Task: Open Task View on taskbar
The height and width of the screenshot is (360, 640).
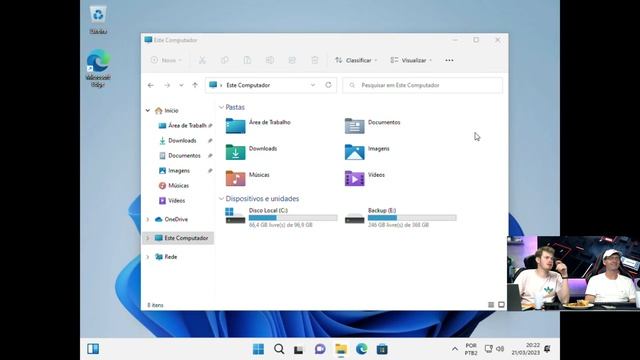Action: coord(299,349)
